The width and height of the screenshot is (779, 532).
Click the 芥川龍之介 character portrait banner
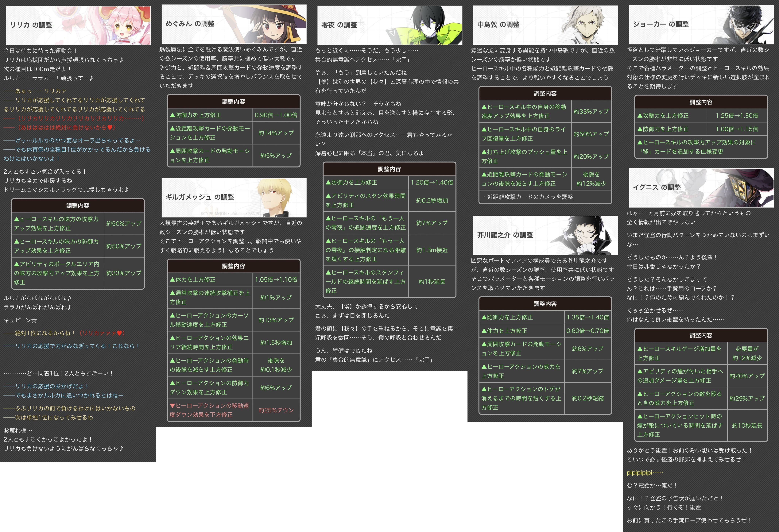(x=545, y=235)
